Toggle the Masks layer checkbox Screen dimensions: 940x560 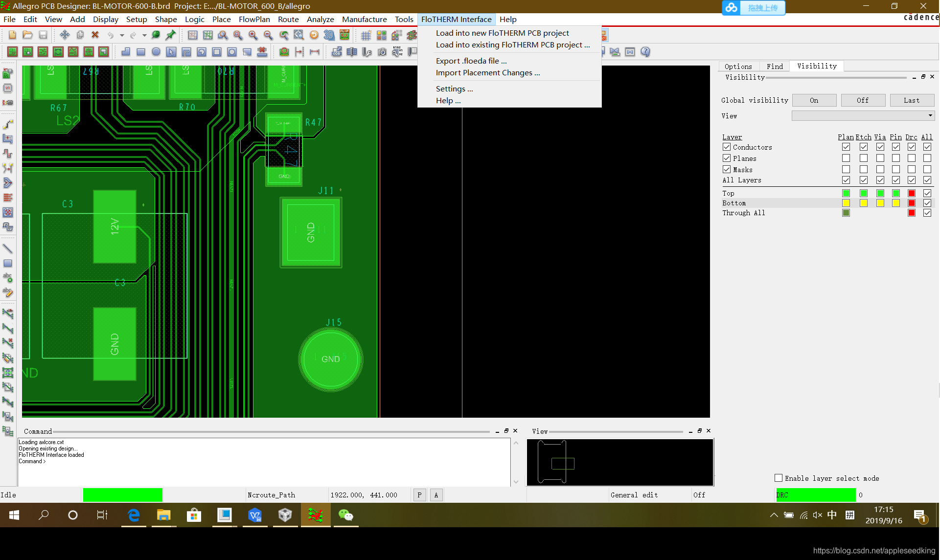(727, 170)
